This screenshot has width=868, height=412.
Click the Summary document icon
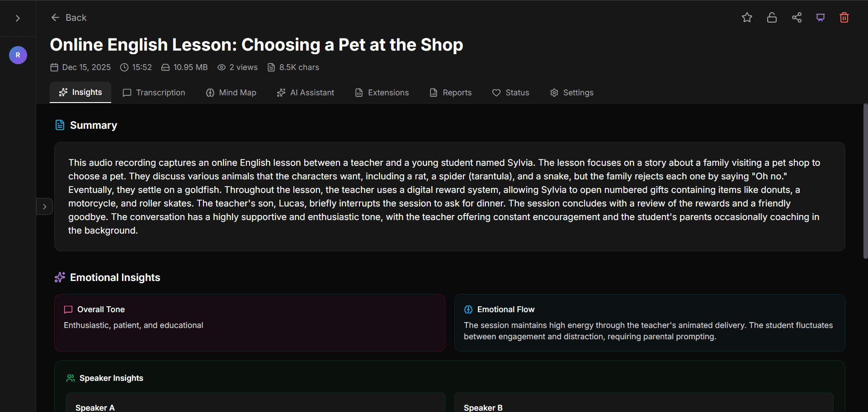point(60,125)
